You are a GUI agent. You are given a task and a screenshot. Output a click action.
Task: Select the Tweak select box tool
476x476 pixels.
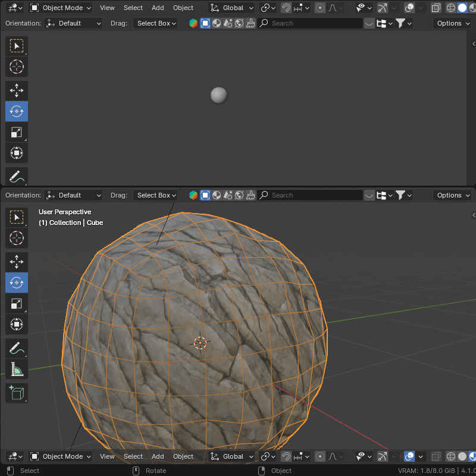(x=16, y=217)
